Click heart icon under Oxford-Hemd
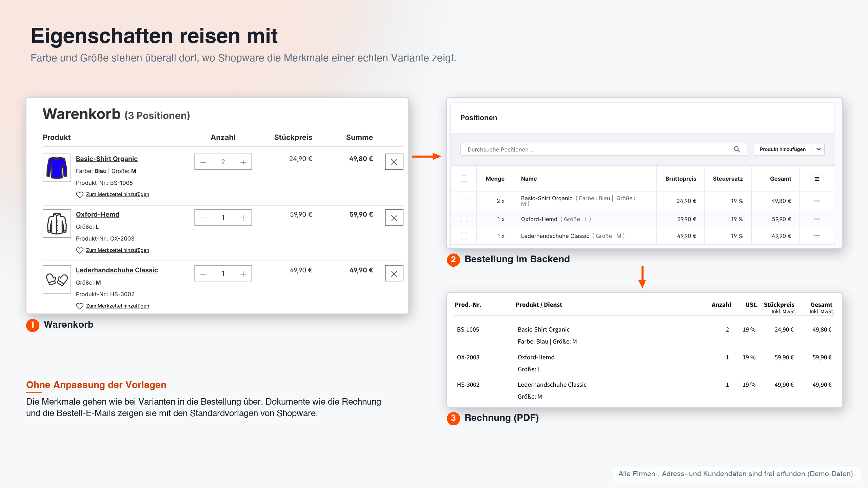The image size is (868, 488). (80, 250)
